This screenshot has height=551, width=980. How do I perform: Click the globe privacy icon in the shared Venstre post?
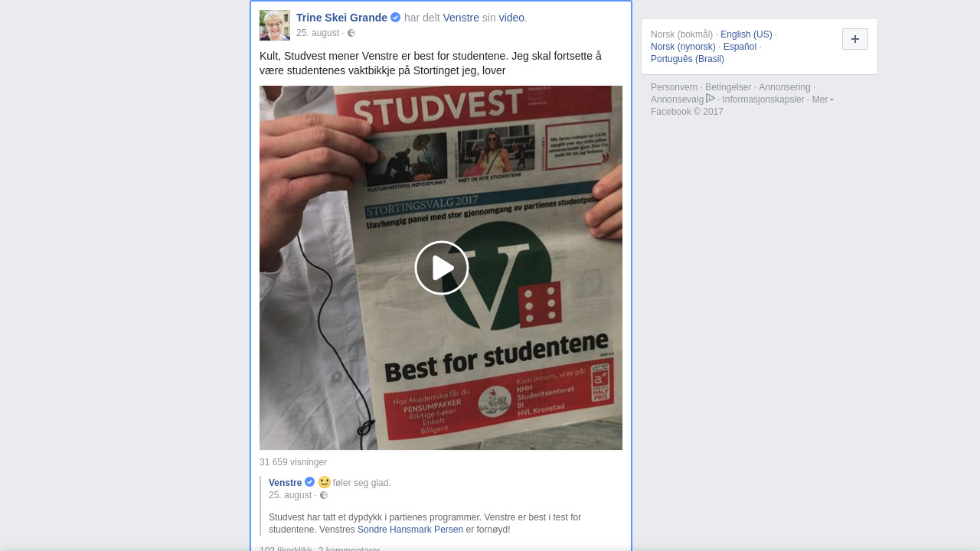pyautogui.click(x=324, y=495)
